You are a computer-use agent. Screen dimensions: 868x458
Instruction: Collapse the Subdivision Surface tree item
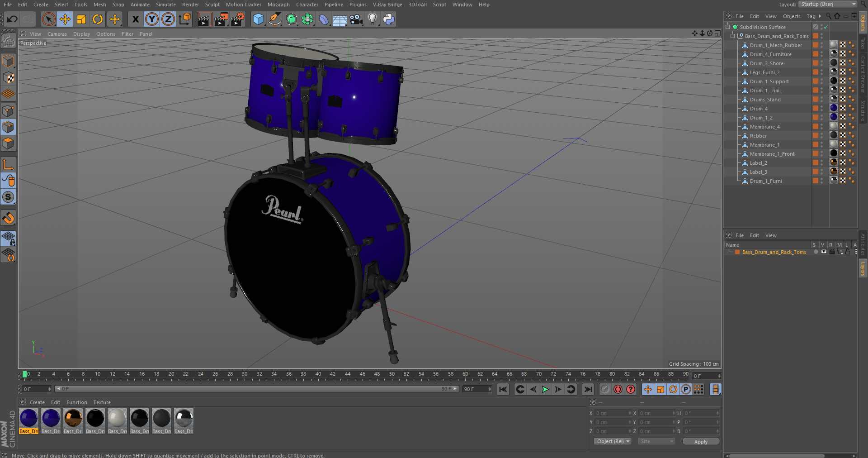point(728,27)
